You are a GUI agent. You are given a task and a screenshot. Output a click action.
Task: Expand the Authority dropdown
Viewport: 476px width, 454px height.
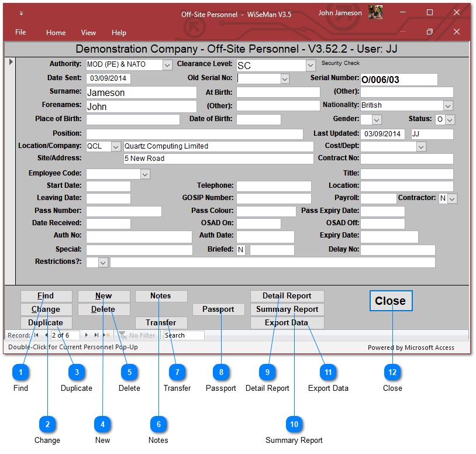point(167,64)
